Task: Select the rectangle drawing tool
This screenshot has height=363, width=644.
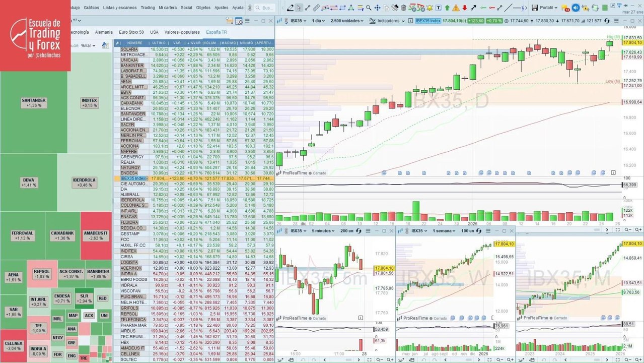Action: click(342, 8)
